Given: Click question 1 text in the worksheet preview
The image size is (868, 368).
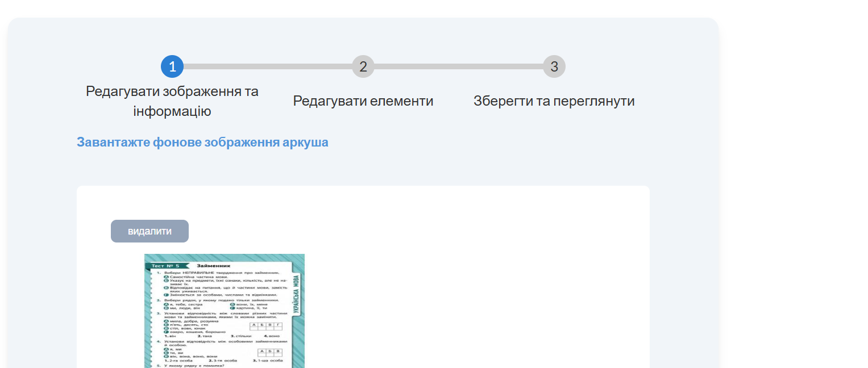Looking at the screenshot, I should (222, 273).
